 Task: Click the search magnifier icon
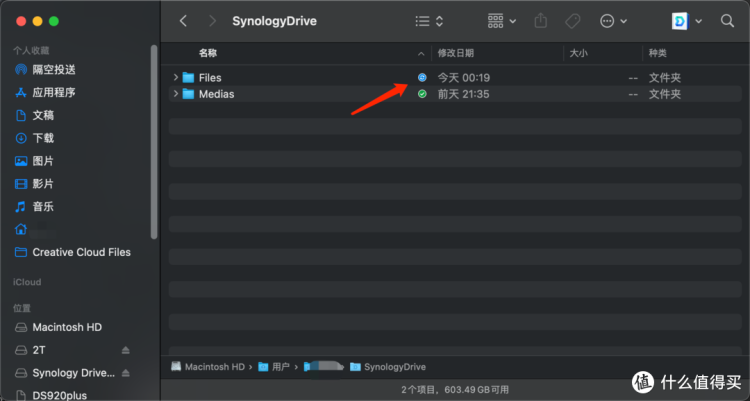(x=727, y=21)
